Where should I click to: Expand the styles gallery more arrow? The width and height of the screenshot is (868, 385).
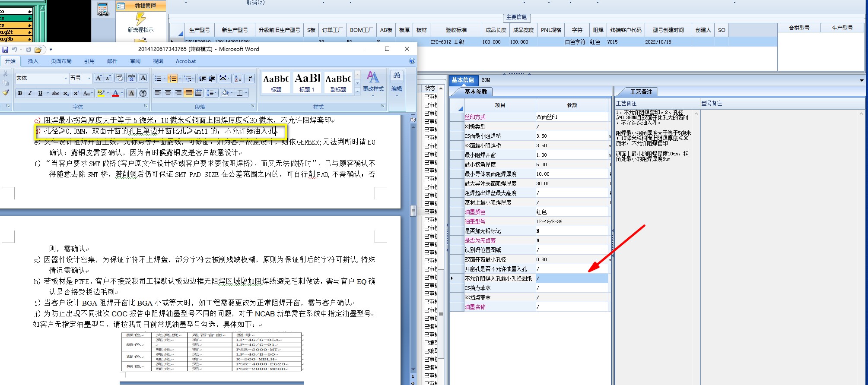click(357, 91)
